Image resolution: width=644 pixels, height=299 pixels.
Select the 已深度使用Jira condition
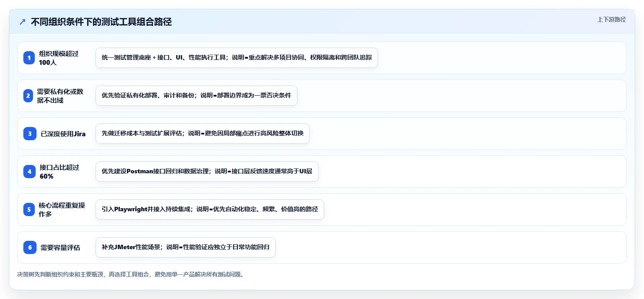click(63, 134)
